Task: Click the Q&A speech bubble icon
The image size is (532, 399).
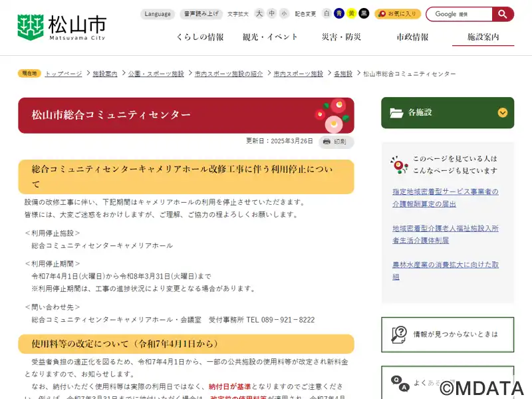Action: pyautogui.click(x=400, y=384)
